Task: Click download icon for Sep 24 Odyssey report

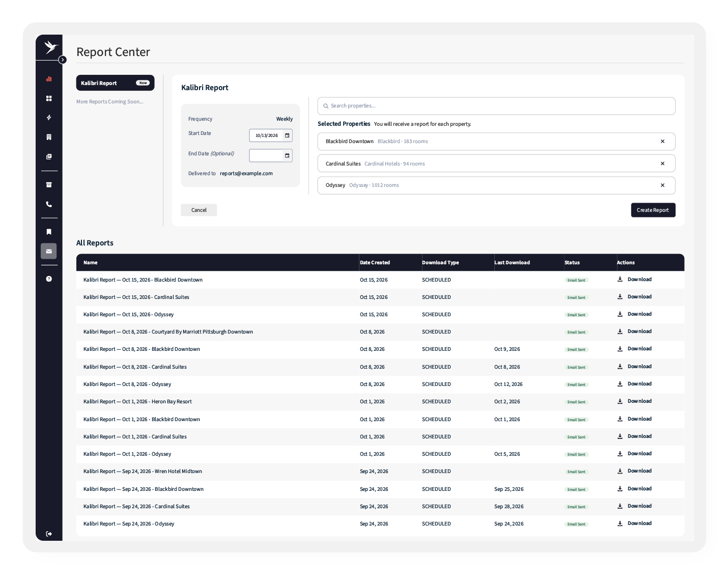Action: [x=620, y=523]
